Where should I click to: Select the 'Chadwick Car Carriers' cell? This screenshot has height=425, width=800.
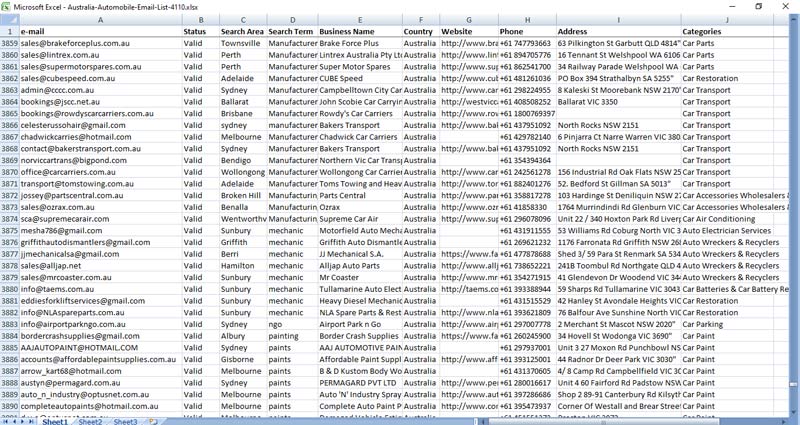point(360,137)
